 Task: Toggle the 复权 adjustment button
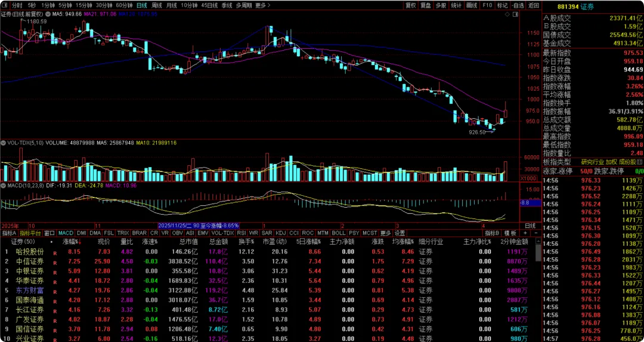(x=411, y=5)
